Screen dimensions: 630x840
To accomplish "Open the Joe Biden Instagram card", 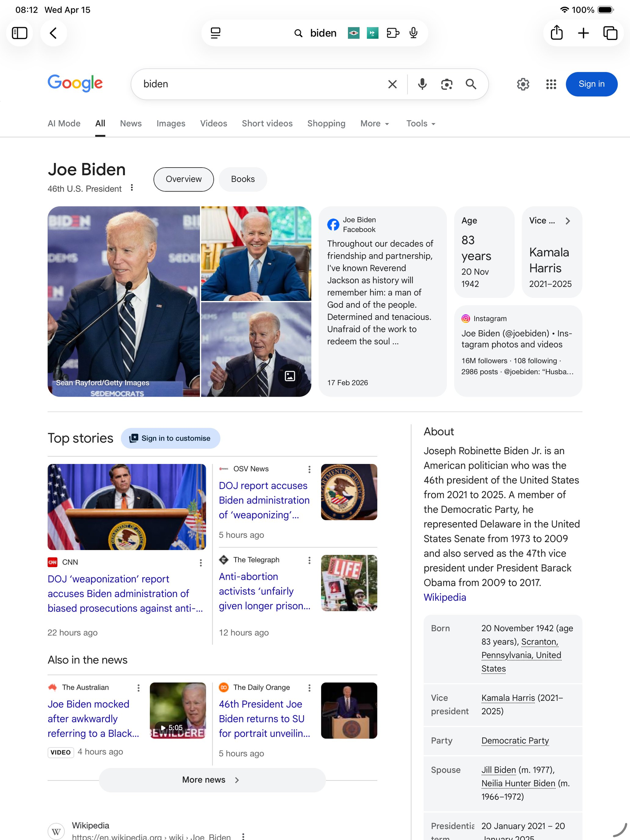I will pyautogui.click(x=518, y=351).
